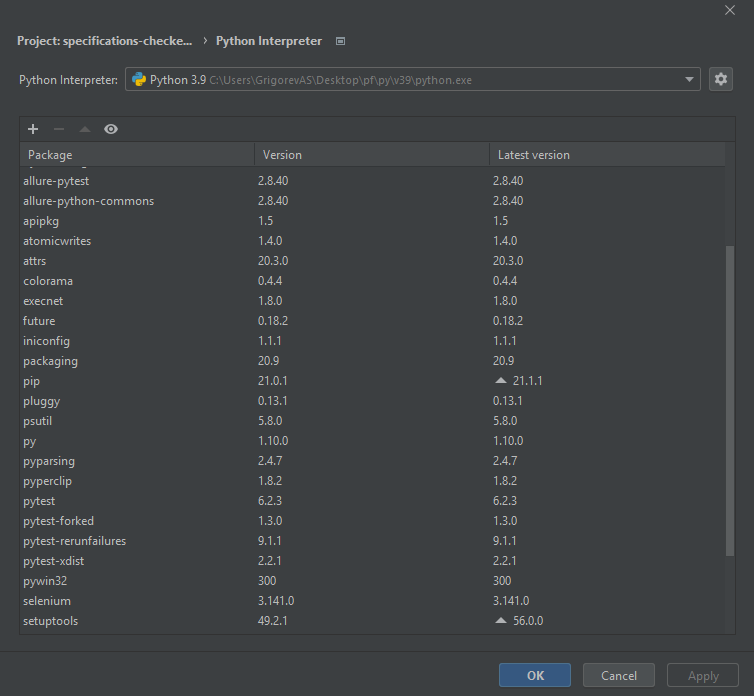Click the Cancel button
This screenshot has height=696, width=754.
click(x=618, y=675)
